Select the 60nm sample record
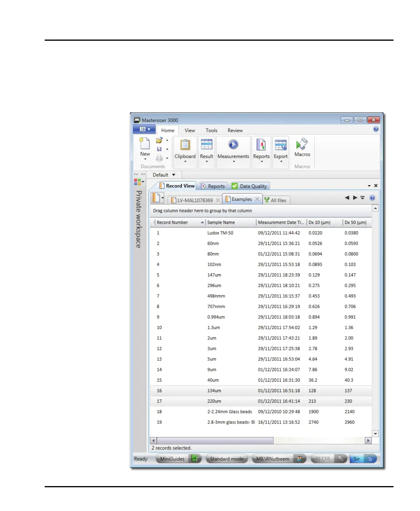420x511 pixels. [x=261, y=244]
